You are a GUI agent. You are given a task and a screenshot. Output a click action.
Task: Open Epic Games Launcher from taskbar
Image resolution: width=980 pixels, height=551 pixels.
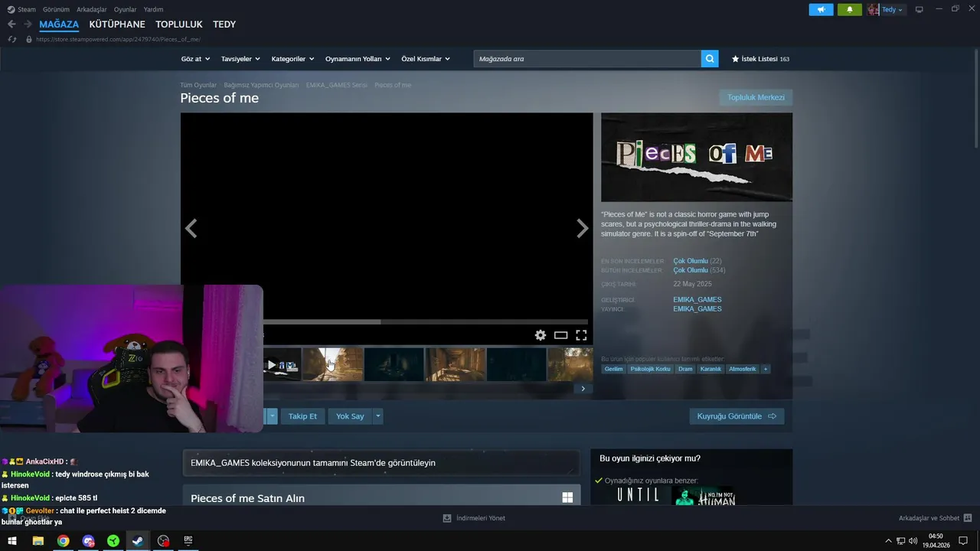pyautogui.click(x=188, y=541)
